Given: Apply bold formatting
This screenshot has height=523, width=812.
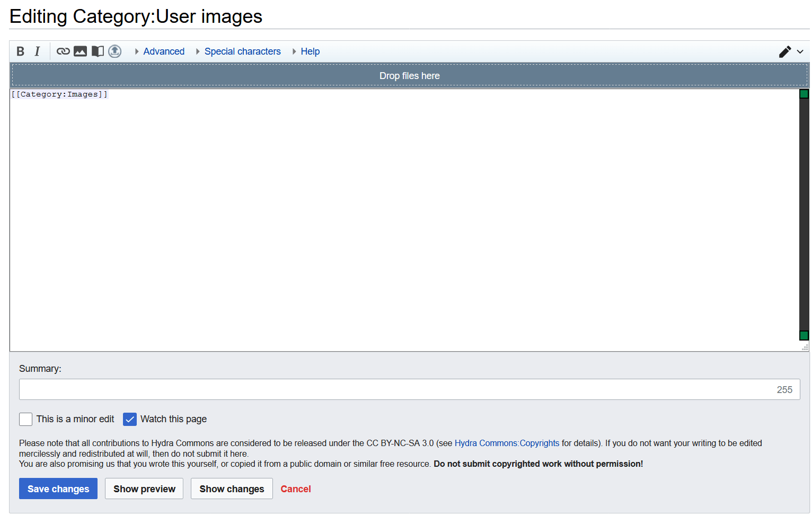Looking at the screenshot, I should pyautogui.click(x=21, y=51).
